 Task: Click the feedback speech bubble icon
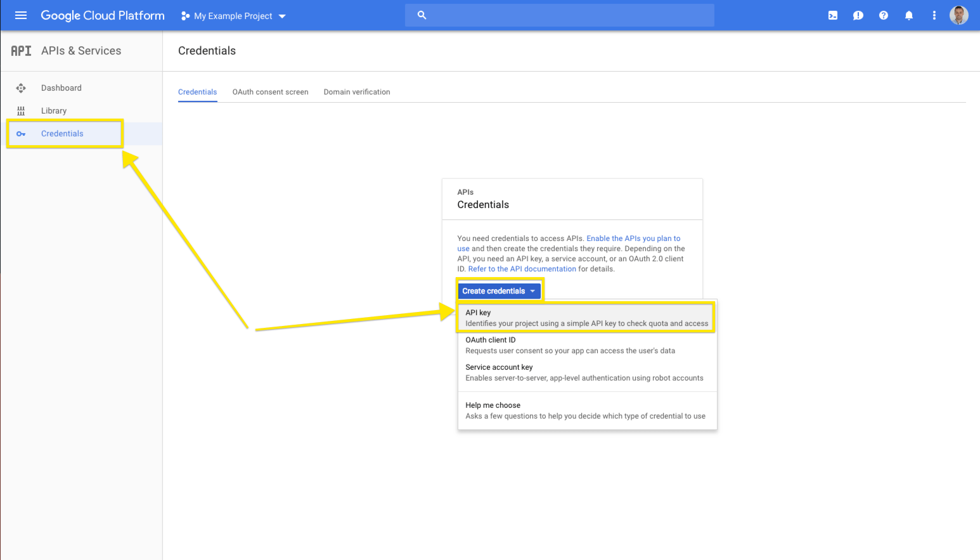tap(858, 15)
